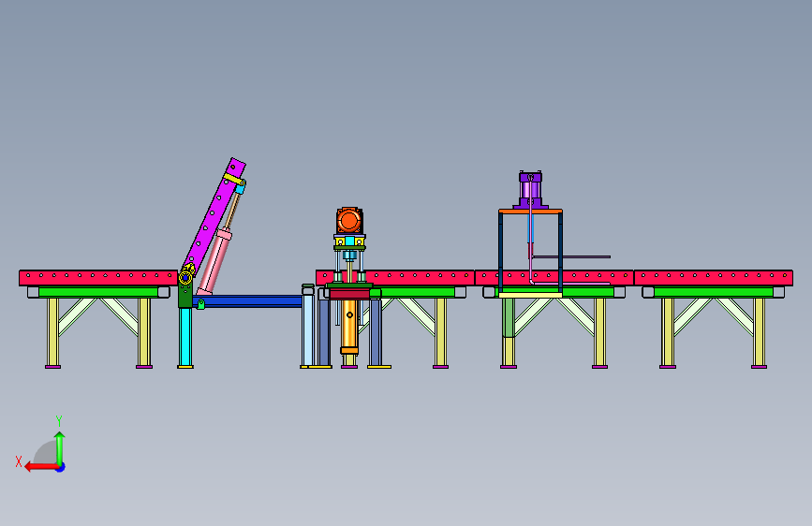The width and height of the screenshot is (812, 526).
Task: Select the light blue post beside the blue beam
Action: pos(308,330)
